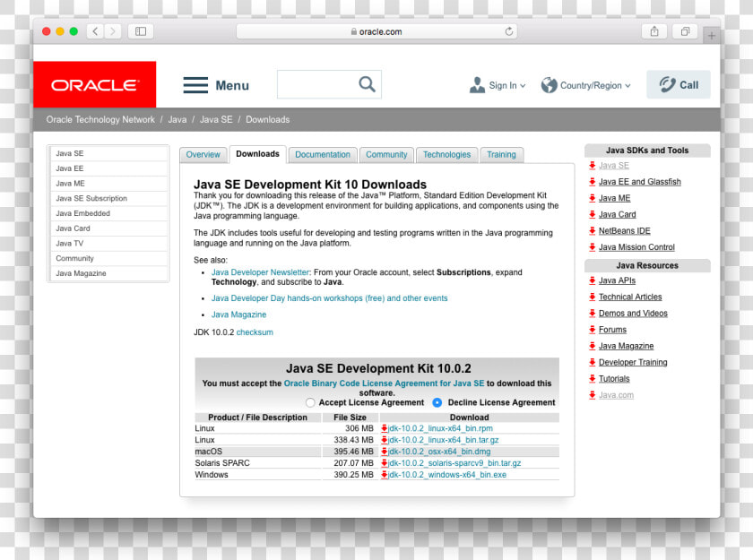
Task: Open the Oracle Binary Code License Agreement link
Action: click(x=385, y=383)
